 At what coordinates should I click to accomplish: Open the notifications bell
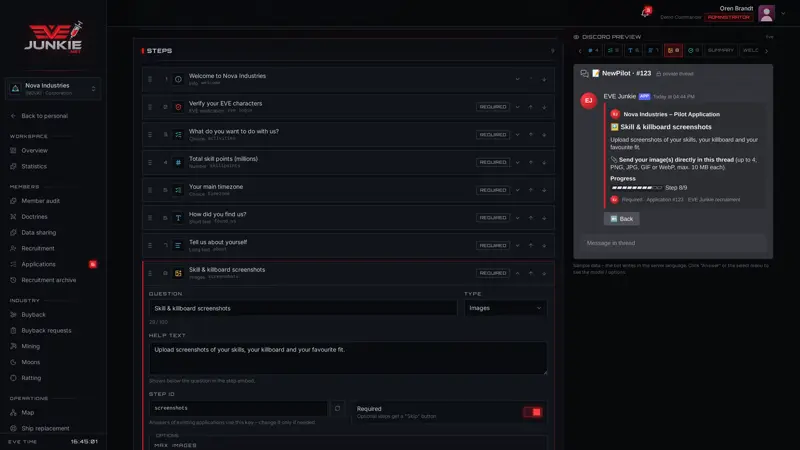coord(645,12)
